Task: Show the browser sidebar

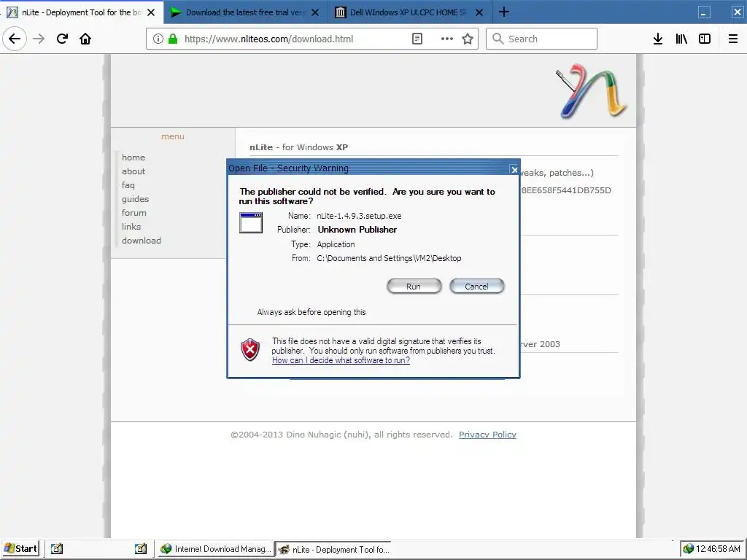Action: point(705,39)
